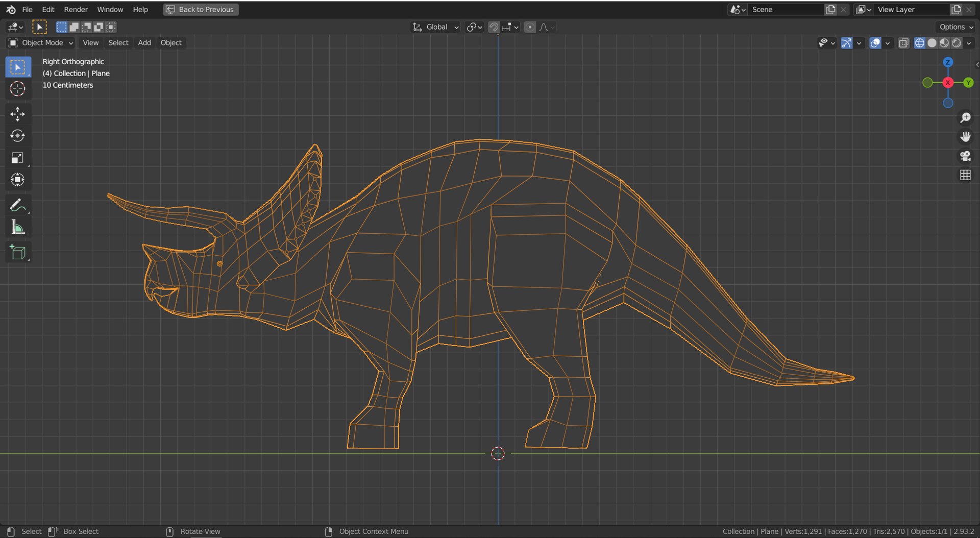Viewport: 980px width, 538px height.
Task: Toggle camera view with camera icon
Action: [x=965, y=156]
